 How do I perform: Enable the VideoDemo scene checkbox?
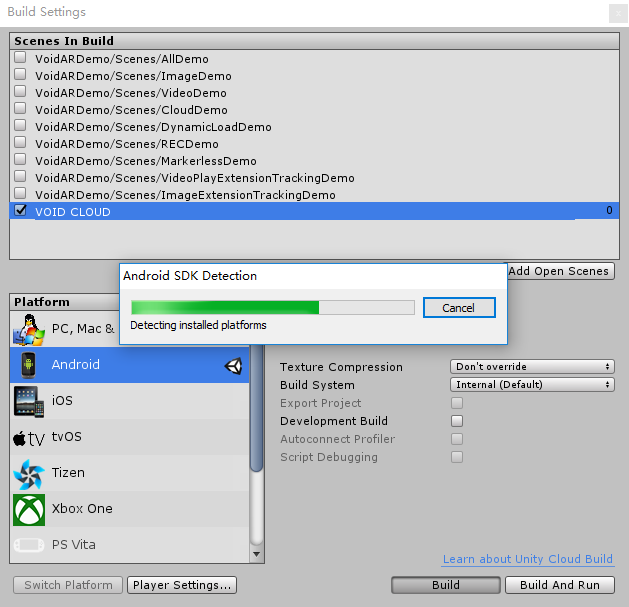20,91
